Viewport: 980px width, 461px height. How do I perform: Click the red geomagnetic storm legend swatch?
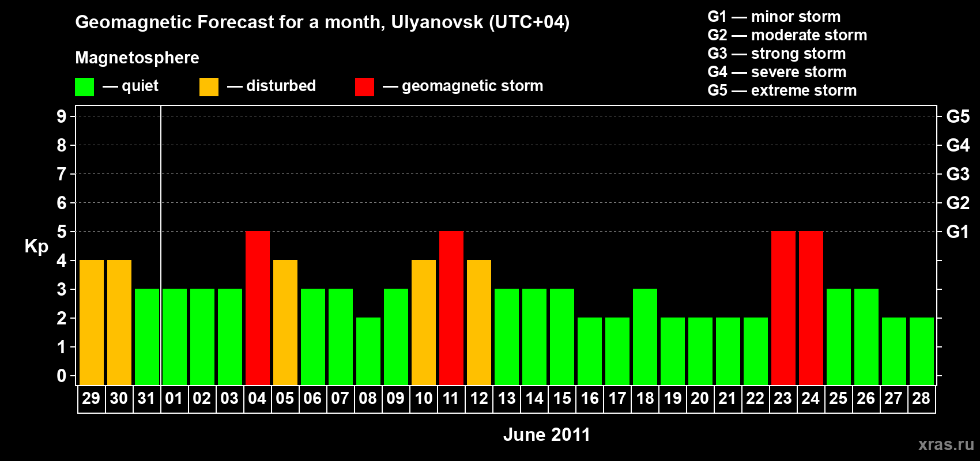point(364,87)
